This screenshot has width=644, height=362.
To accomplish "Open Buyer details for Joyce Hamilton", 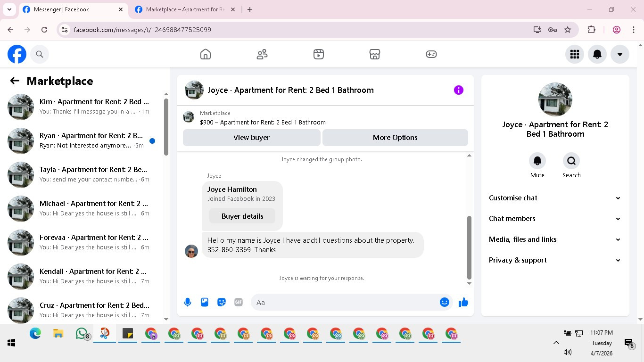I will pyautogui.click(x=242, y=216).
